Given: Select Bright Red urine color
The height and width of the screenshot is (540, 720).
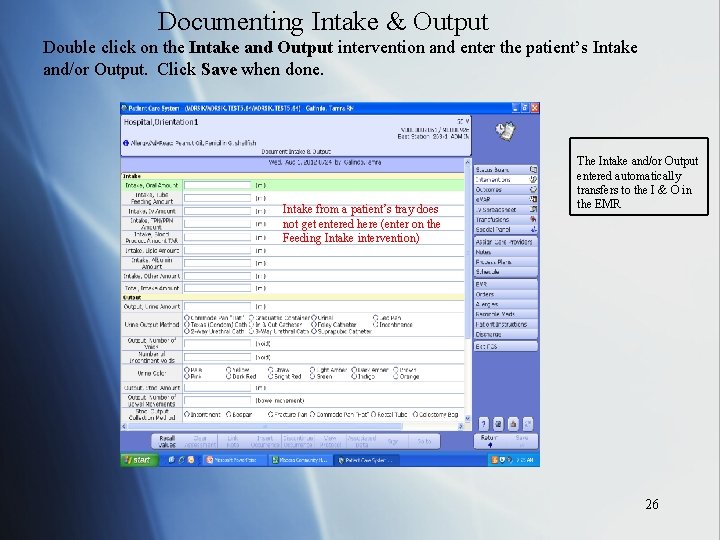Looking at the screenshot, I should click(x=271, y=377).
